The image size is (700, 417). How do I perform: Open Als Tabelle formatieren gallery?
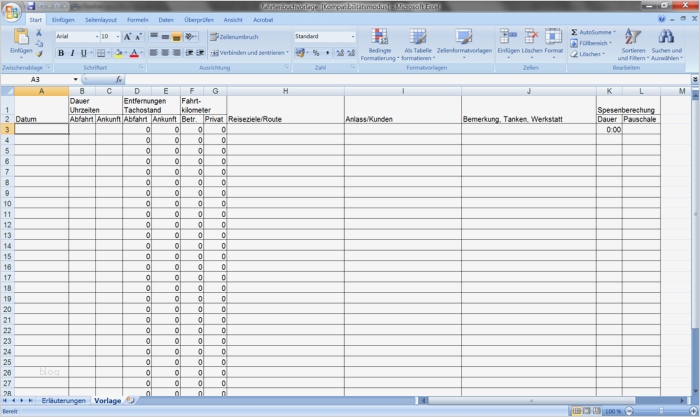(x=418, y=45)
